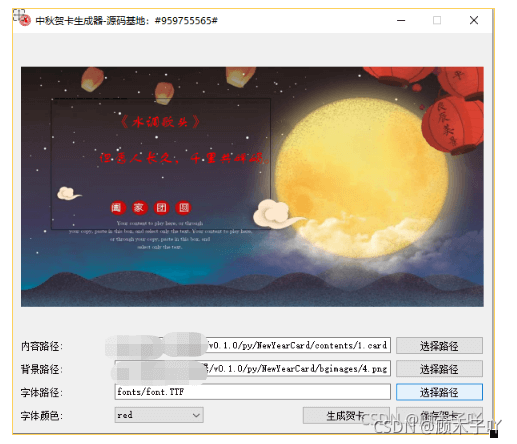Image resolution: width=517 pixels, height=444 pixels.
Task: Click the app icon in the title bar
Action: [x=25, y=21]
